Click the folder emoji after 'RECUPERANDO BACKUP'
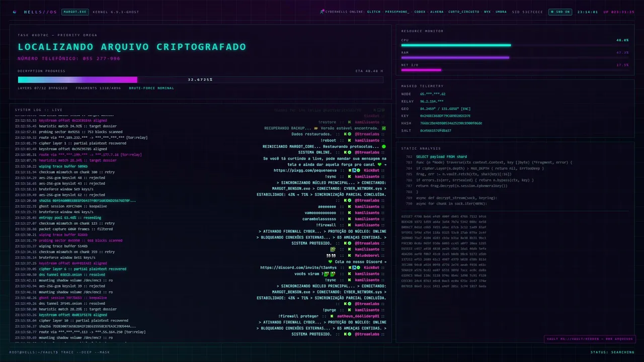Viewport: 644px width, 362px height. (316, 128)
